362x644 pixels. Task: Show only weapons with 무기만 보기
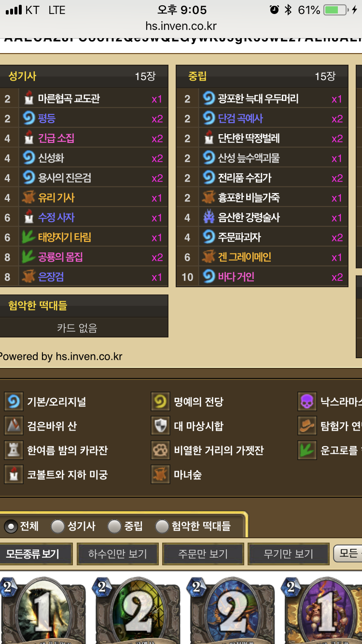click(x=288, y=554)
